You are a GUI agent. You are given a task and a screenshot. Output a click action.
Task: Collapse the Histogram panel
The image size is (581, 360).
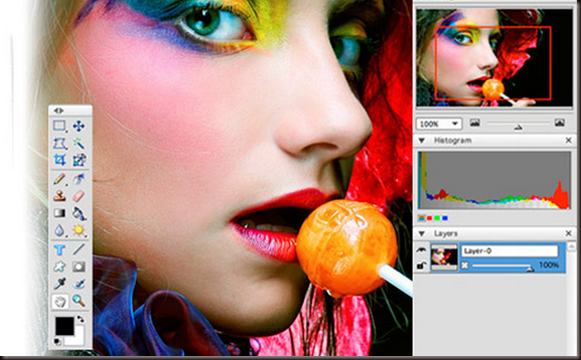coord(421,140)
